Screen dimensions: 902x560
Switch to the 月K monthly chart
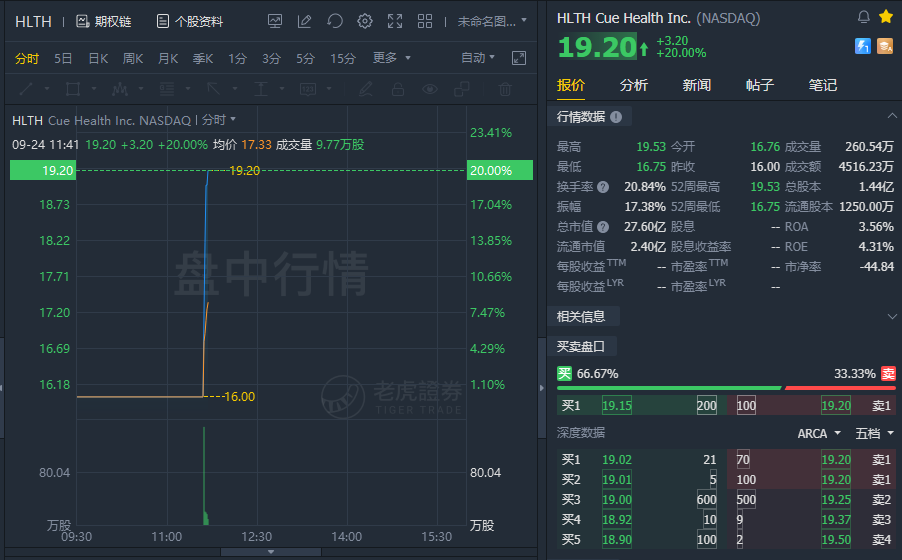168,59
